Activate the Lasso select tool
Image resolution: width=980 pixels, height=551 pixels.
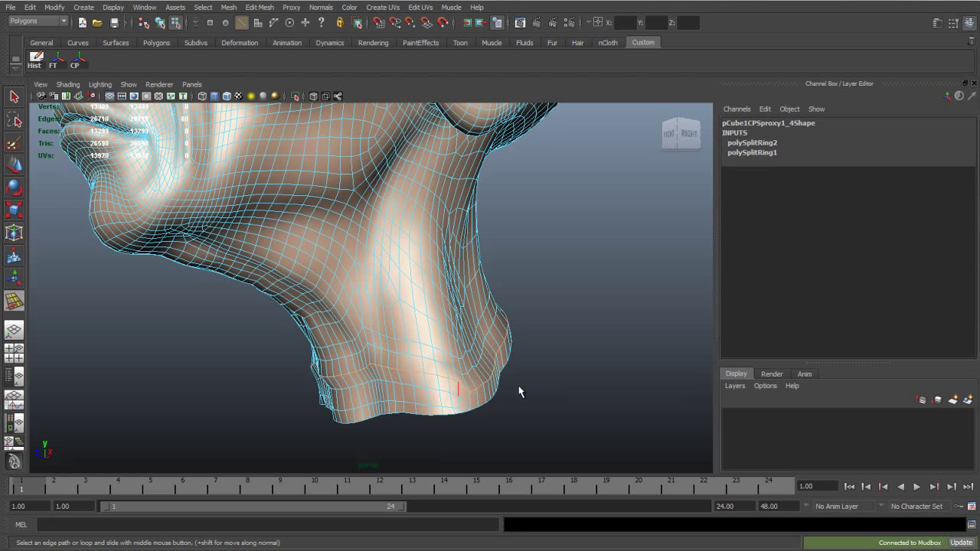click(x=14, y=119)
